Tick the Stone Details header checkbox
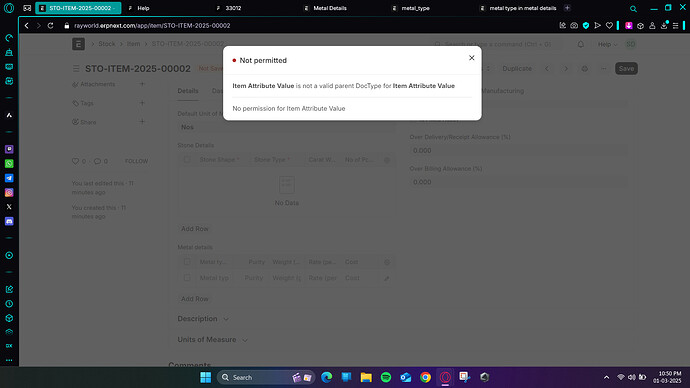 [187, 160]
